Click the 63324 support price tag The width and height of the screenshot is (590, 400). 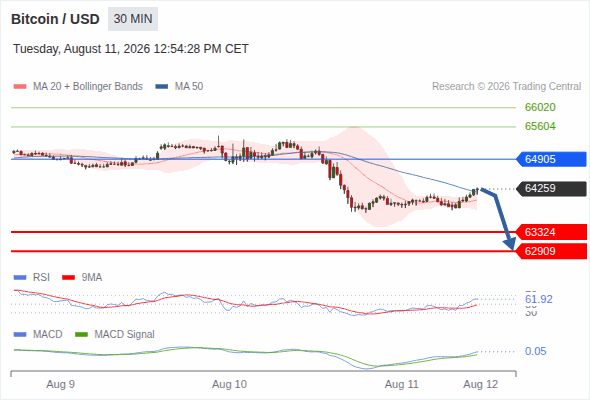(550, 232)
